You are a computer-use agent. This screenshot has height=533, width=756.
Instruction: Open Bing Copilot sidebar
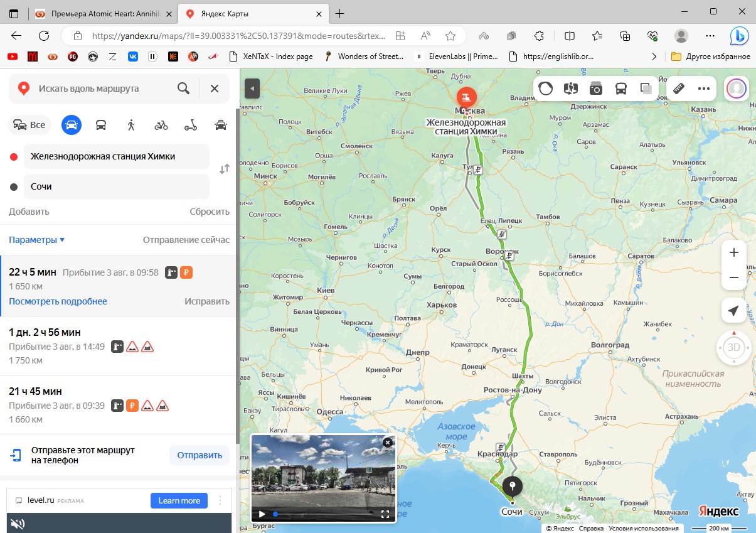click(x=739, y=36)
